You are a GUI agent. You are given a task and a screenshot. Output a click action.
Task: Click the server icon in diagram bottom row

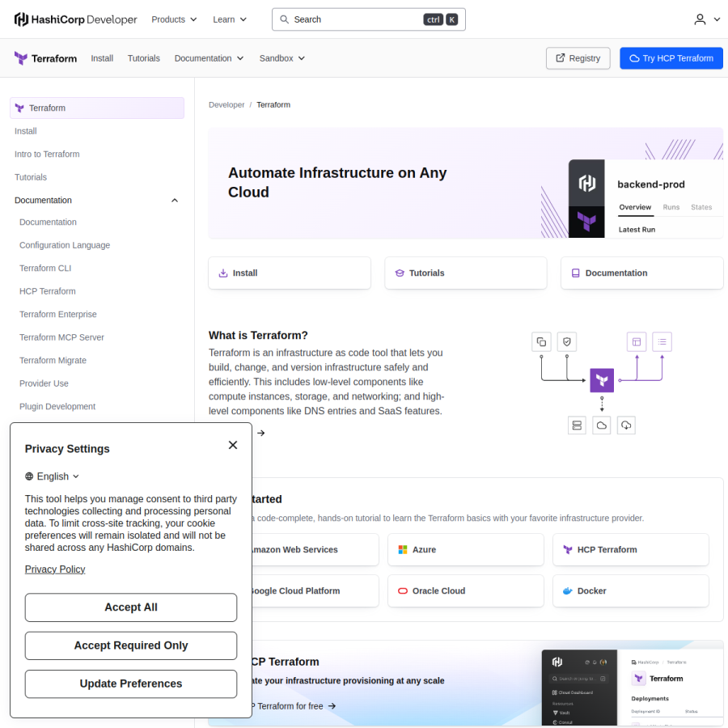[x=577, y=425]
